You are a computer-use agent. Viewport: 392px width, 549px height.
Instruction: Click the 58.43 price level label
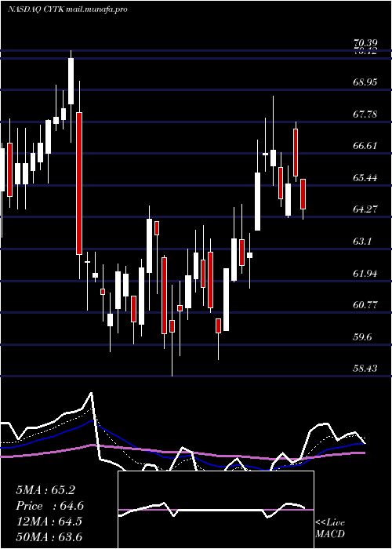click(365, 369)
